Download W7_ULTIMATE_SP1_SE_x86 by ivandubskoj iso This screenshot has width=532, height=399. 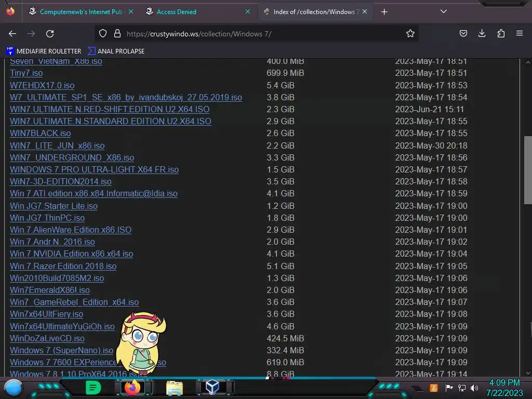click(x=126, y=97)
